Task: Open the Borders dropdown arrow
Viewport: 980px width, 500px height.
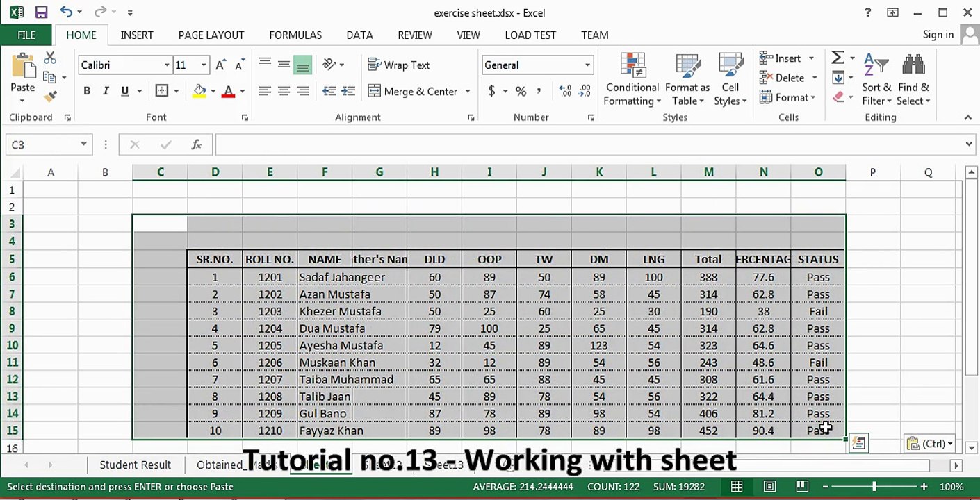Action: point(177,91)
